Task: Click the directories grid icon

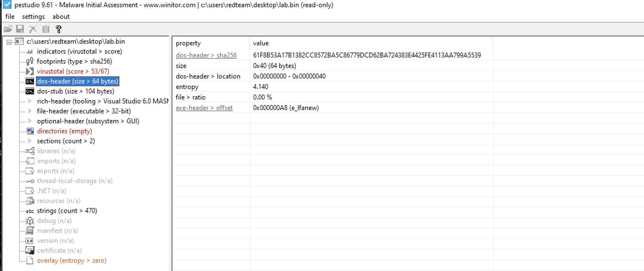Action: pyautogui.click(x=30, y=131)
